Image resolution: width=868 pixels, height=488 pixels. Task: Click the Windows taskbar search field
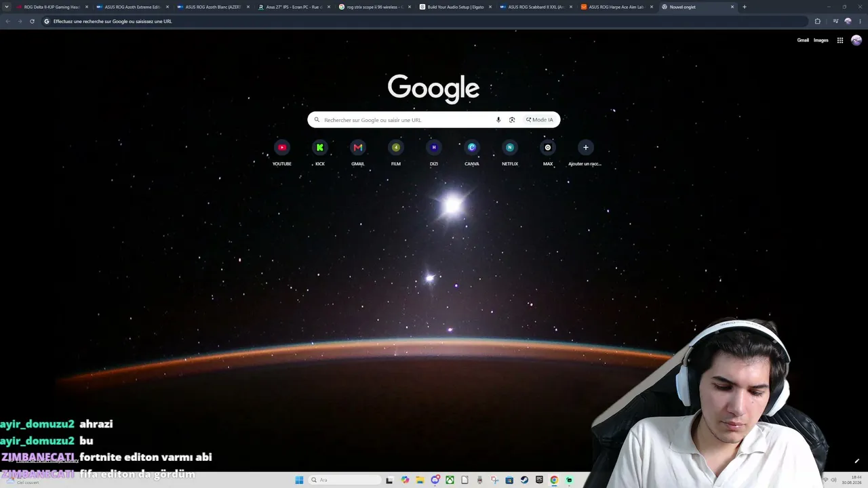[344, 480]
